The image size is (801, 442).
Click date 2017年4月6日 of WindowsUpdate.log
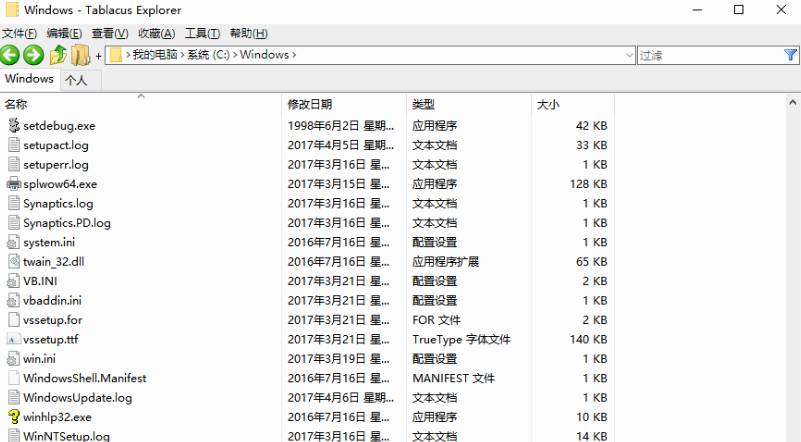(341, 398)
